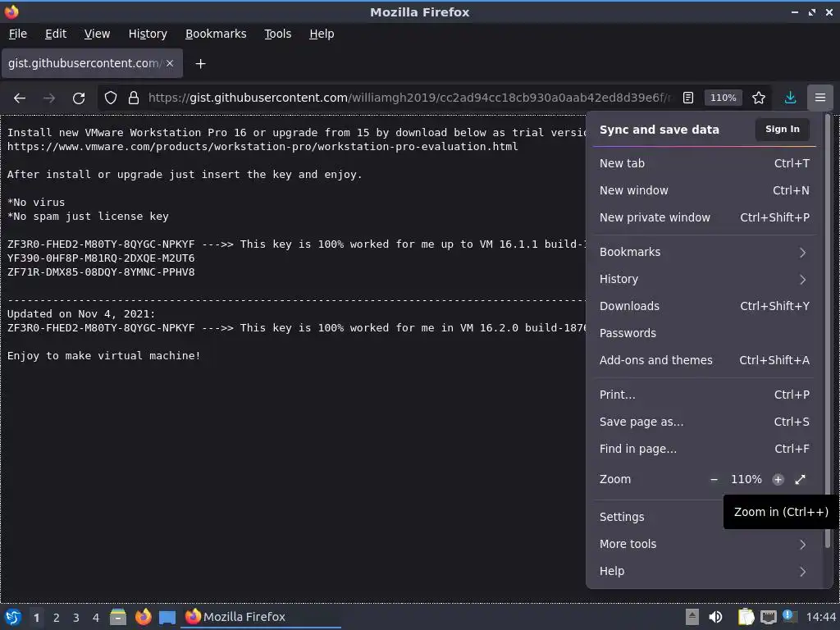Screen dimensions: 840x630
Task: Select Mozilla Firefox taskbar window button
Action: 262,617
